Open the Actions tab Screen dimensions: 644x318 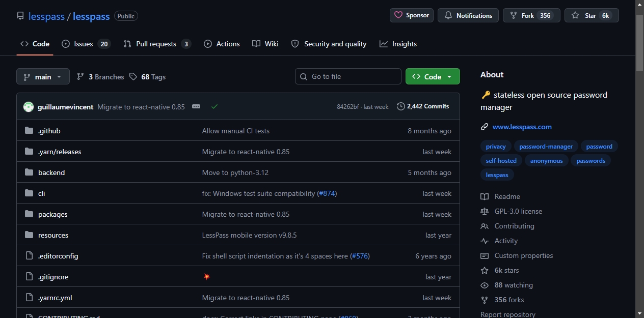coord(222,44)
